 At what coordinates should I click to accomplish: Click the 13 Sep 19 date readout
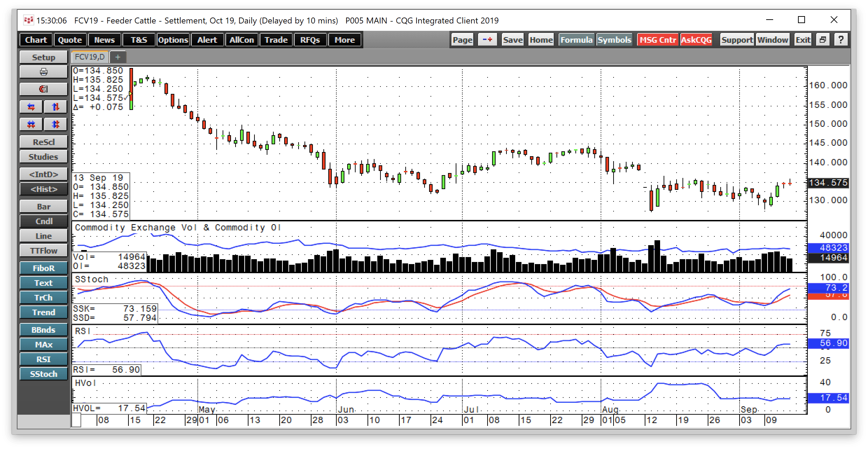(99, 178)
